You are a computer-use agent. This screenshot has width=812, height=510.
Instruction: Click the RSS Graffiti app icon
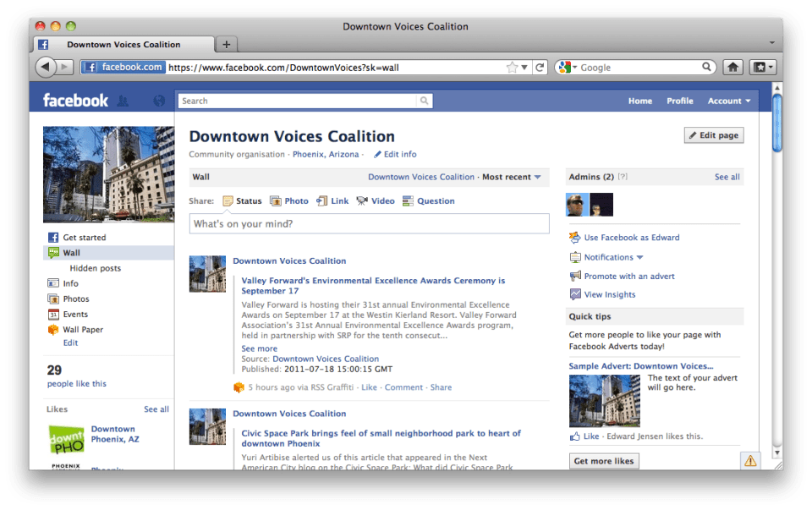239,387
